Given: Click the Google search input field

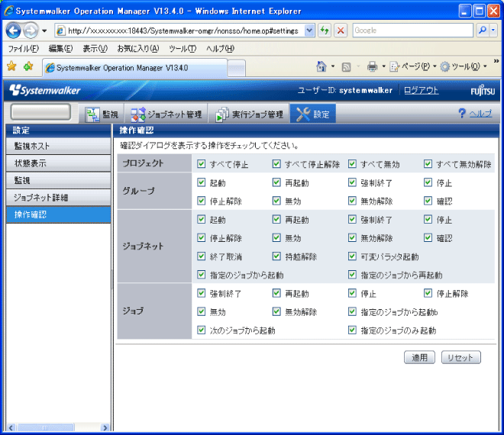Looking at the screenshot, I should (412, 31).
